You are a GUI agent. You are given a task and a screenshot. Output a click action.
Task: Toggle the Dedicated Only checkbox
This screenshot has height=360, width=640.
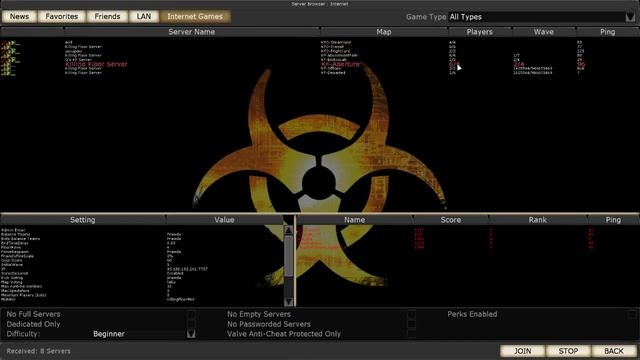[x=191, y=324]
